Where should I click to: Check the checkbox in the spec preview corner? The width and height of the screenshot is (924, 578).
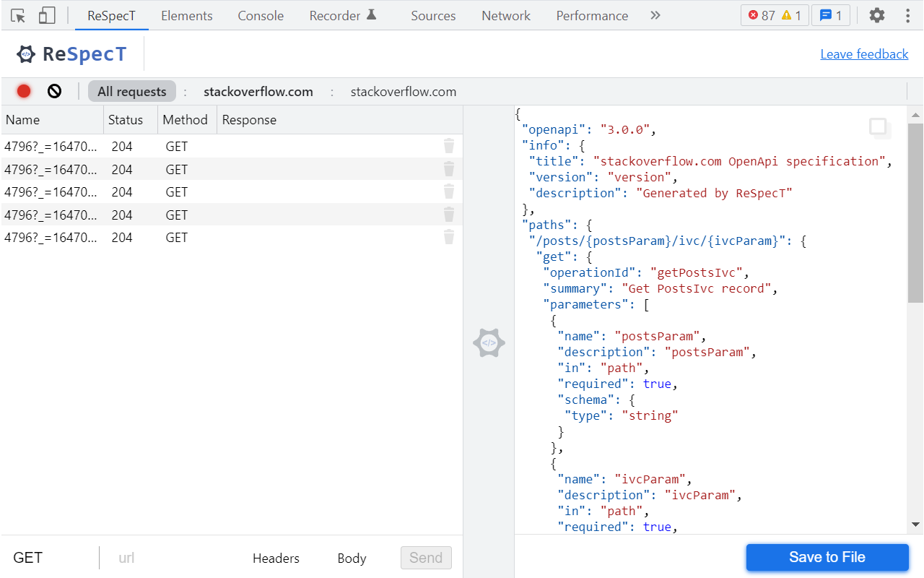(x=879, y=127)
